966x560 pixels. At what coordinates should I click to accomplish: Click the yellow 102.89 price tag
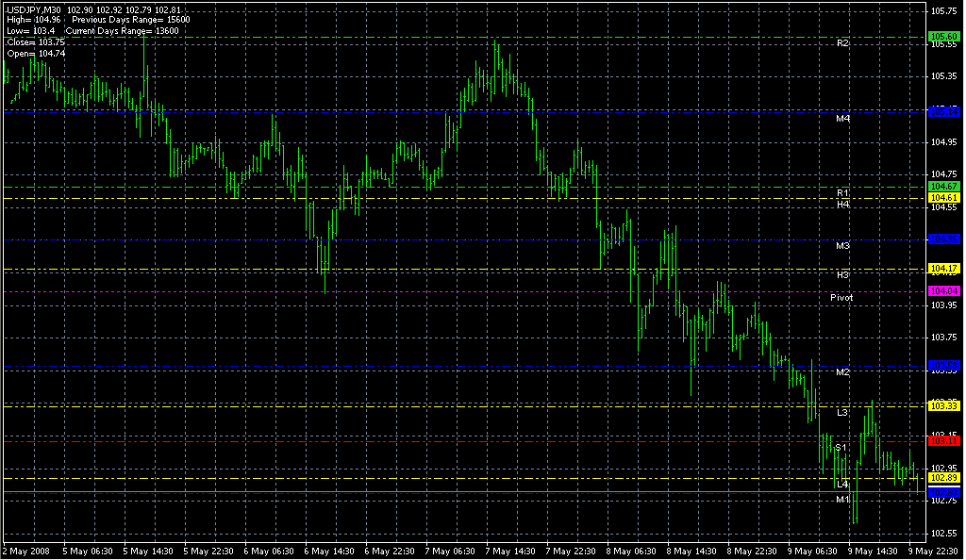[x=943, y=478]
